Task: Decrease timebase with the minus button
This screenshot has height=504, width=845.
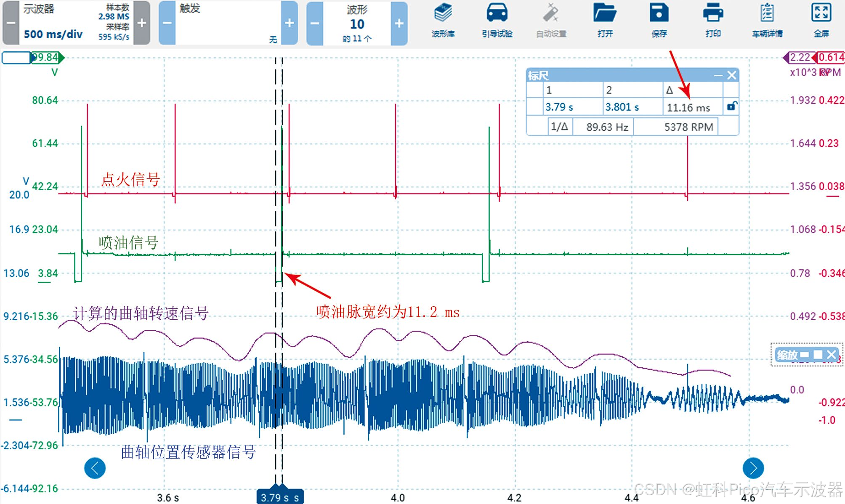Action: tap(11, 23)
